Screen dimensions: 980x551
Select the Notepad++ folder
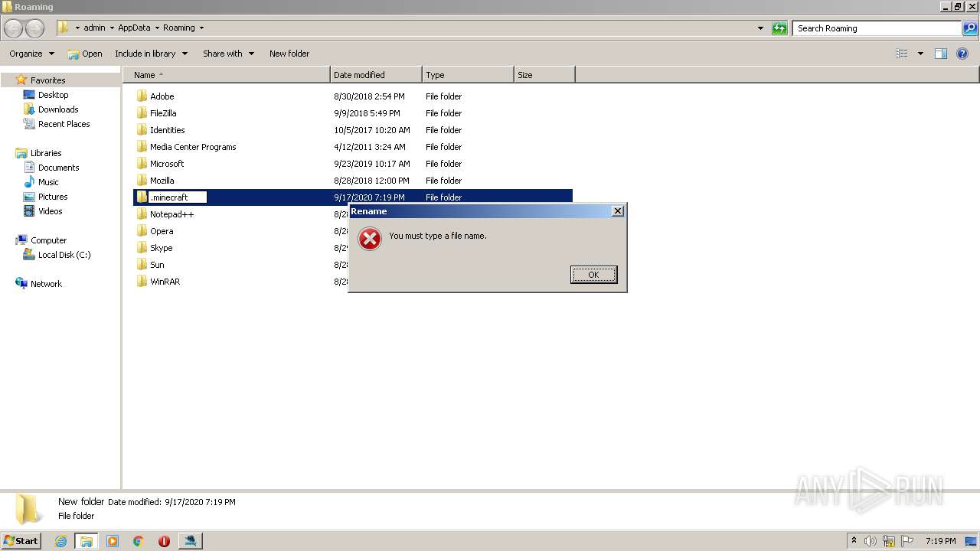pos(171,214)
